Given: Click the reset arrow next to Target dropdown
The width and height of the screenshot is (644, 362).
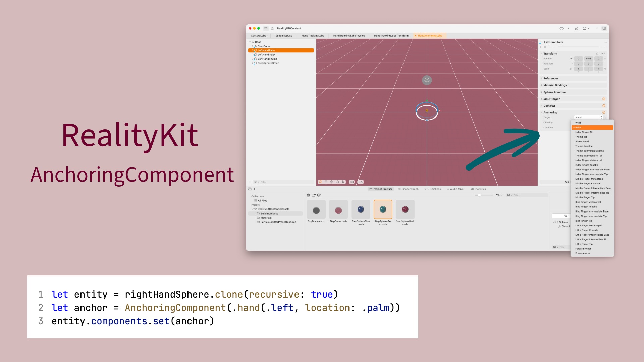Looking at the screenshot, I should coord(605,118).
